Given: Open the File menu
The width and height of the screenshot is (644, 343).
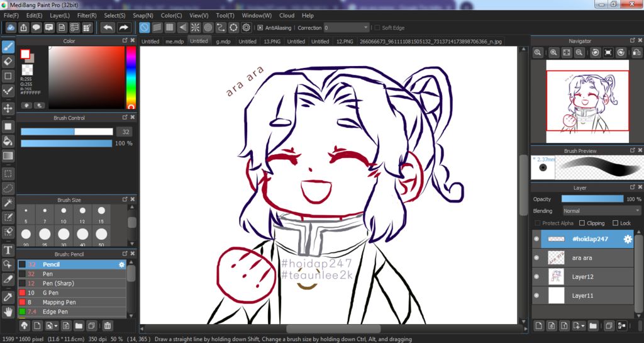Looking at the screenshot, I should click(11, 15).
